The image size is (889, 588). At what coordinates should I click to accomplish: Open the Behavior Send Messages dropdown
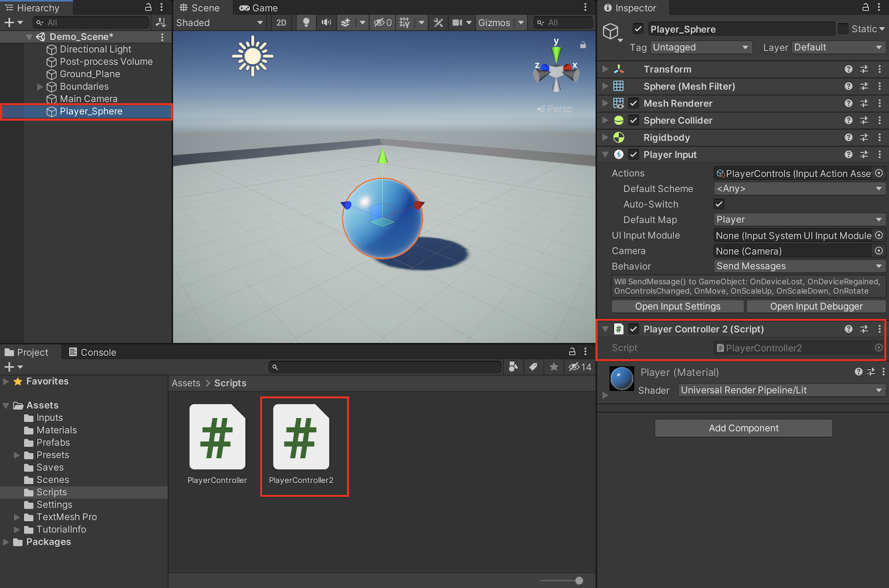(x=799, y=267)
